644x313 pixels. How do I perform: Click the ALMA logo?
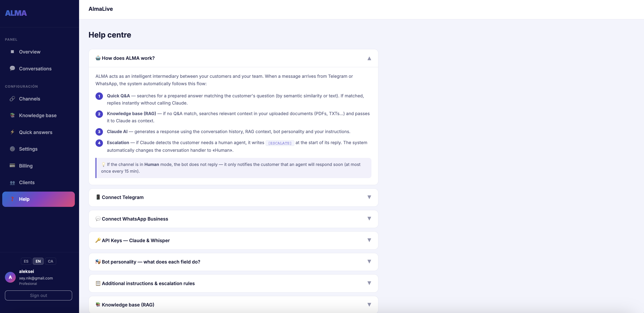click(x=16, y=13)
